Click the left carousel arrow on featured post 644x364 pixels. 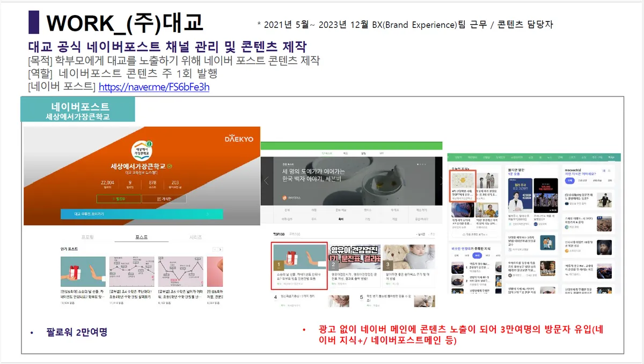pyautogui.click(x=266, y=181)
